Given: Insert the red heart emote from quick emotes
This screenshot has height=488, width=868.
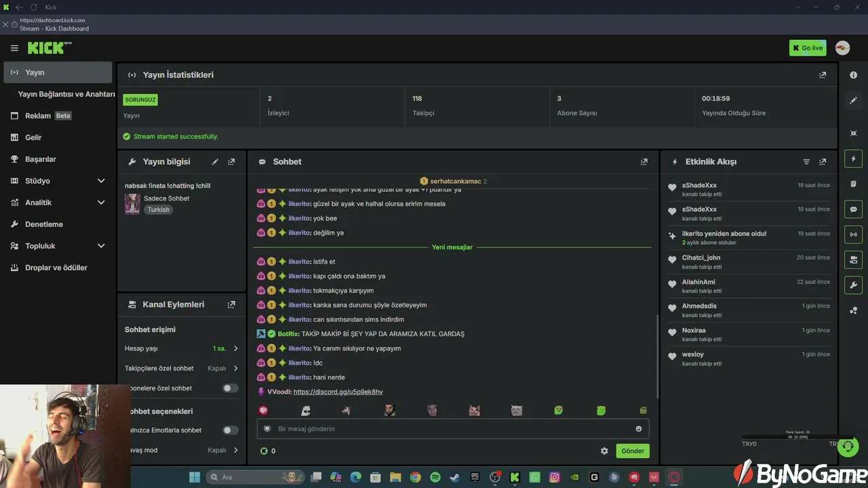Looking at the screenshot, I should click(x=264, y=410).
